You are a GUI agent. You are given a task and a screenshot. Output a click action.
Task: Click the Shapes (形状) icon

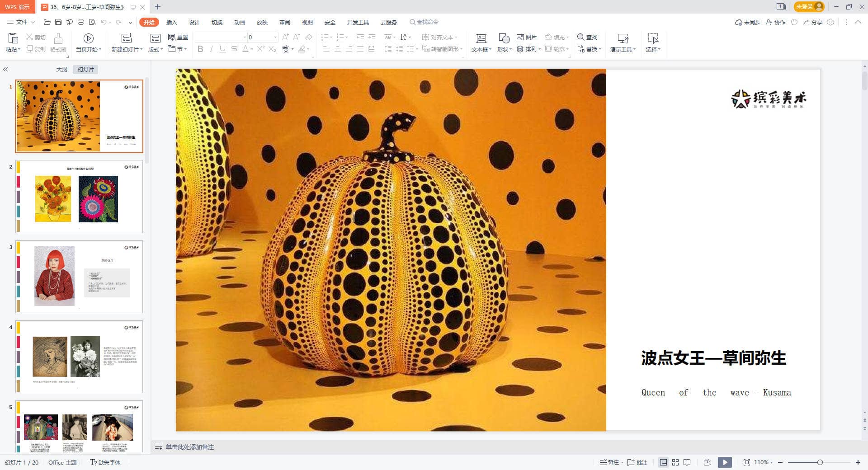(x=504, y=38)
